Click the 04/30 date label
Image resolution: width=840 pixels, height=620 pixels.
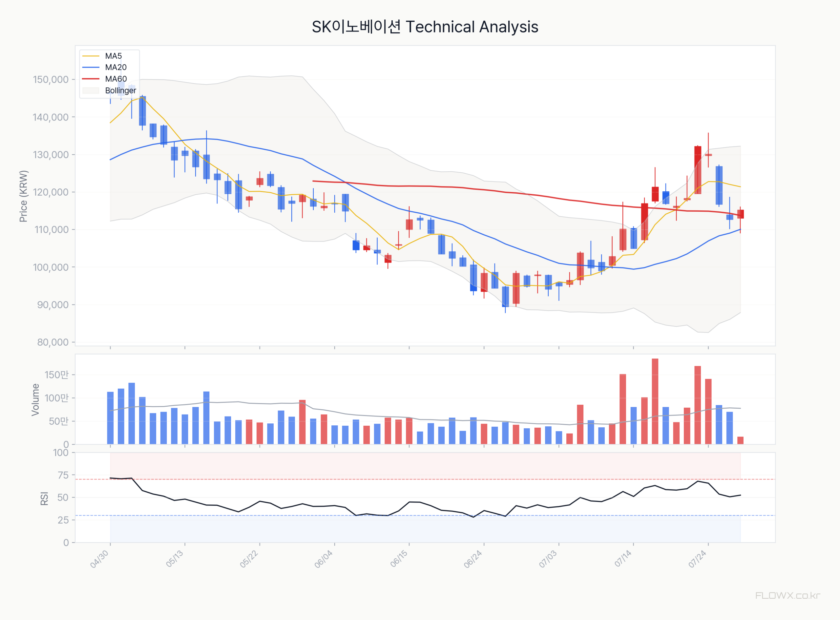tap(100, 559)
